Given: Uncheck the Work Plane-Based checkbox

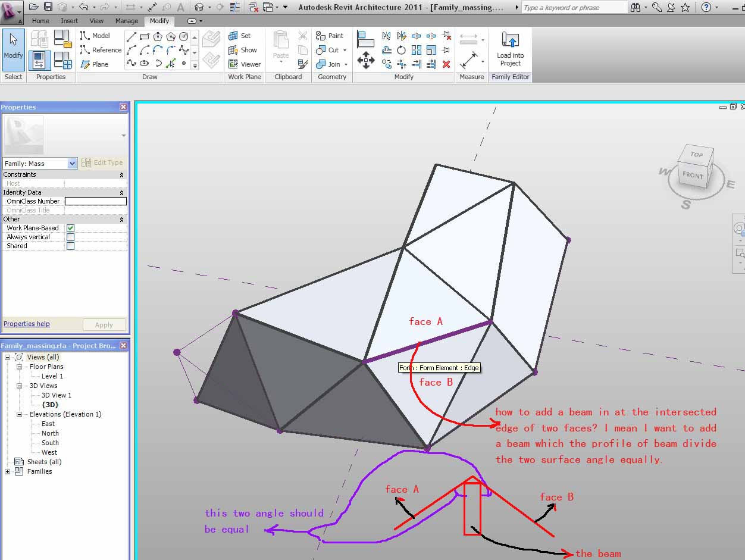Looking at the screenshot, I should 70,228.
